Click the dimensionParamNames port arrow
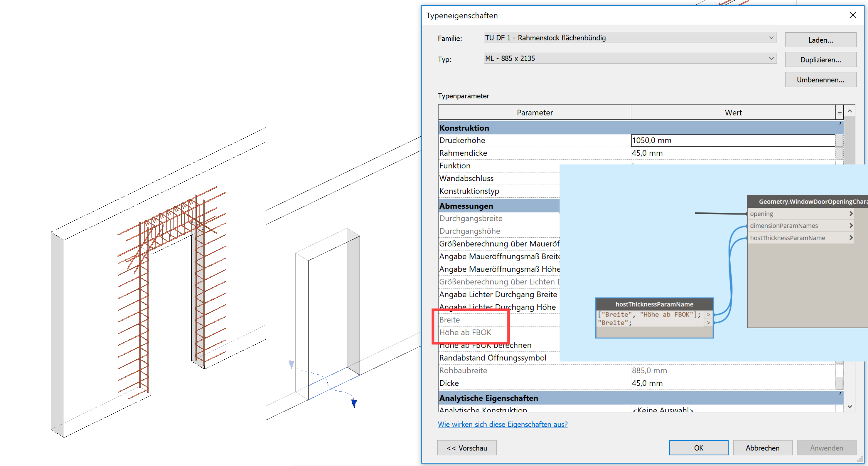Image resolution: width=868 pixels, height=466 pixels. tap(851, 226)
